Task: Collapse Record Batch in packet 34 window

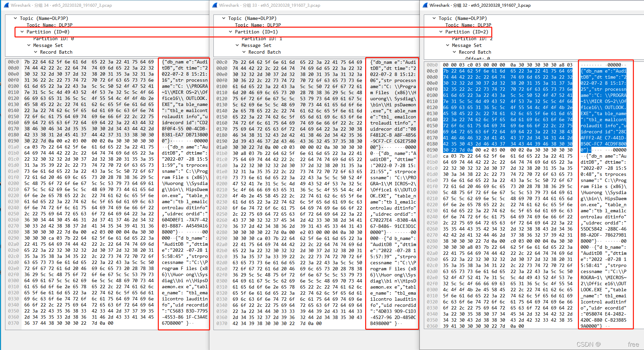Action: tap(35, 52)
